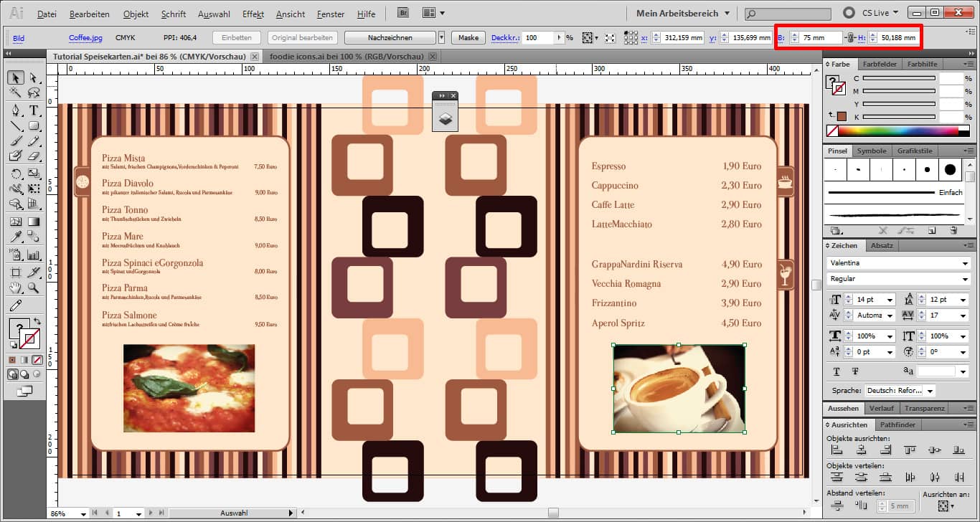Select the Type tool
Image resolution: width=980 pixels, height=522 pixels.
tap(33, 110)
